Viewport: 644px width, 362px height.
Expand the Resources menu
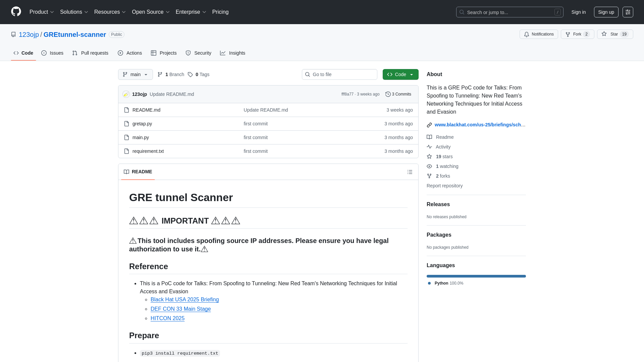tap(110, 12)
